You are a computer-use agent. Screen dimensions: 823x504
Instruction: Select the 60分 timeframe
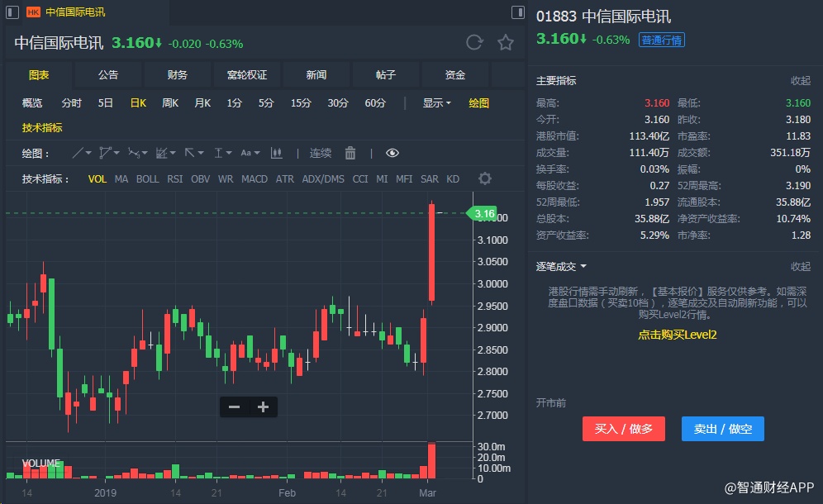tap(375, 103)
